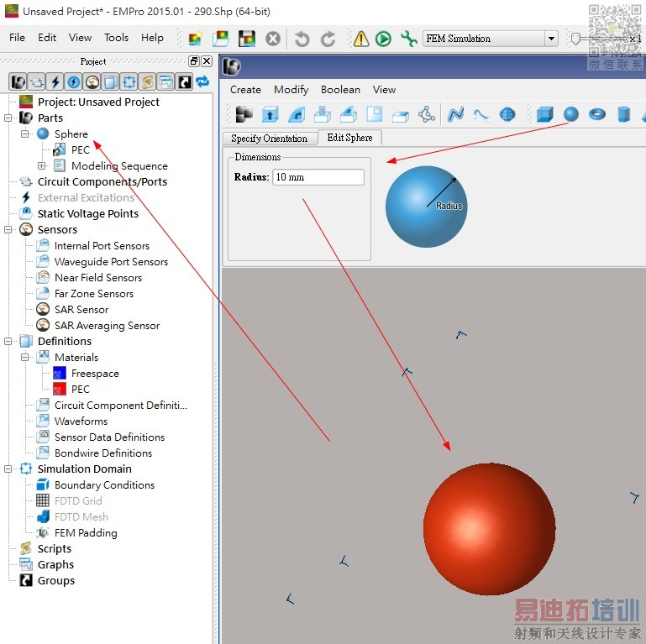The width and height of the screenshot is (646, 644).
Task: Click the Open Project toolbar icon
Action: click(x=221, y=39)
